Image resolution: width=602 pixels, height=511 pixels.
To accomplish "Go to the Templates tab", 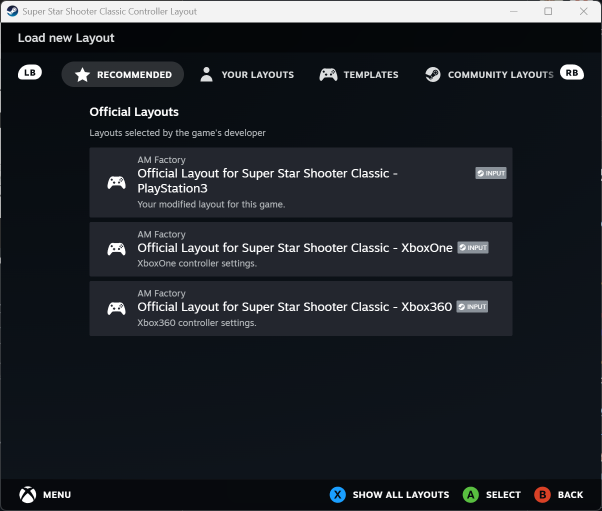I will 359,74.
